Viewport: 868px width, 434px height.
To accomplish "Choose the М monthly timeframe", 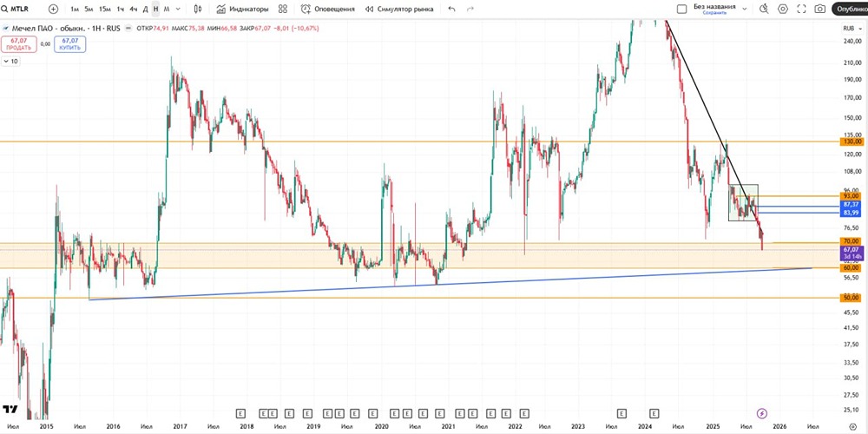I will [167, 9].
